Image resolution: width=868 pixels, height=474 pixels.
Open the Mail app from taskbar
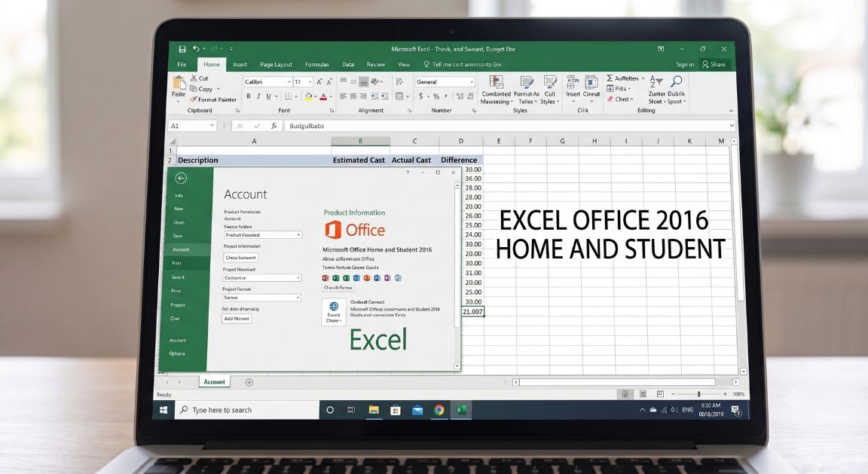(417, 410)
